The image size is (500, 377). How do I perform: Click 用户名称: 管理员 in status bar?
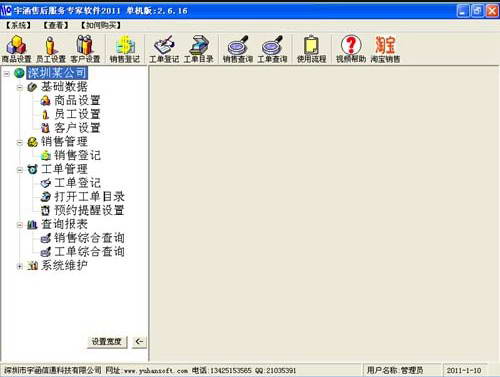tap(395, 370)
